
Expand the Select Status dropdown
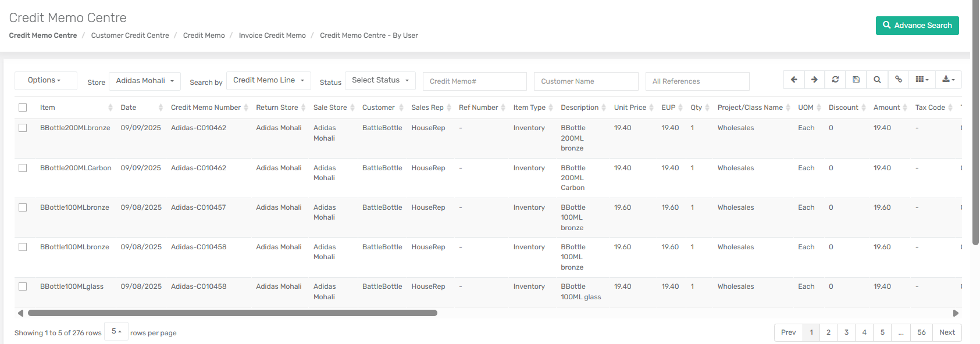pos(380,80)
